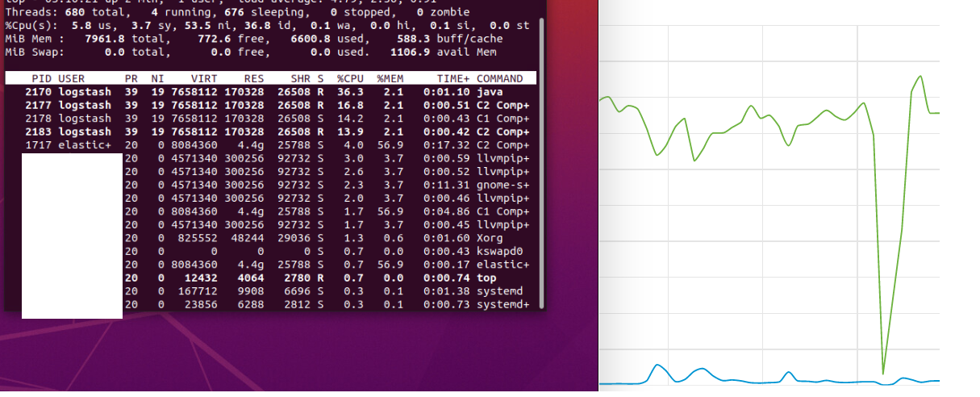Screen dimensions: 980x397
Task: Click the systemd+ command entry
Action: click(x=503, y=304)
